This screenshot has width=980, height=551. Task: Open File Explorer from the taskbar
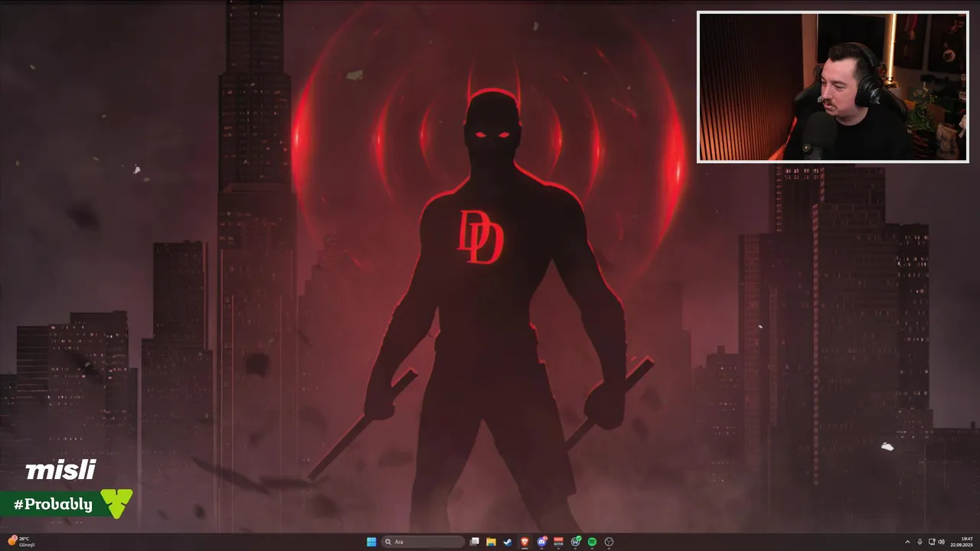(491, 542)
